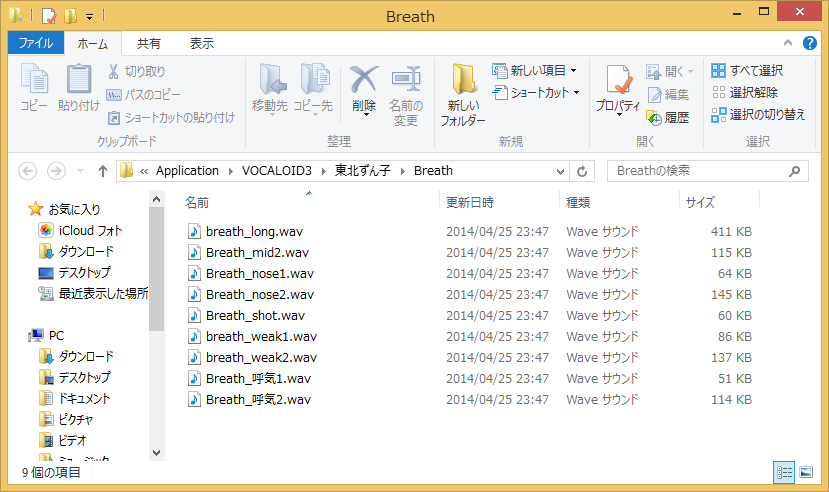Click Copy path (パスのコピー)

click(143, 95)
